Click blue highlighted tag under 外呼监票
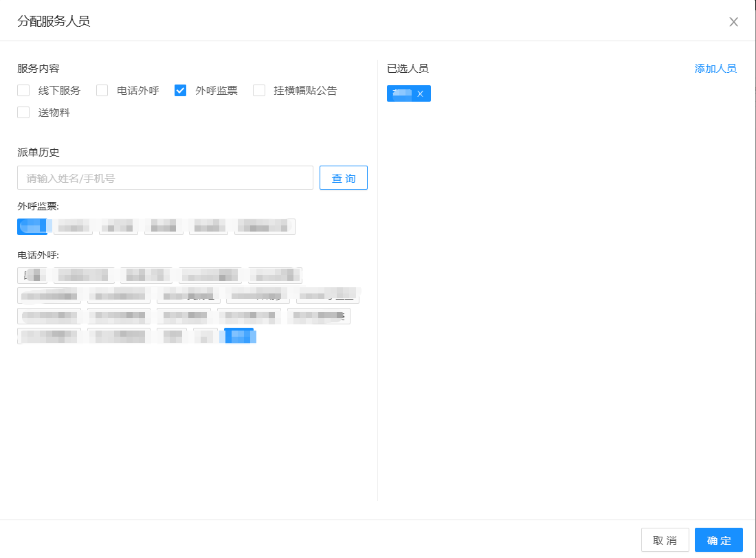 tap(32, 226)
